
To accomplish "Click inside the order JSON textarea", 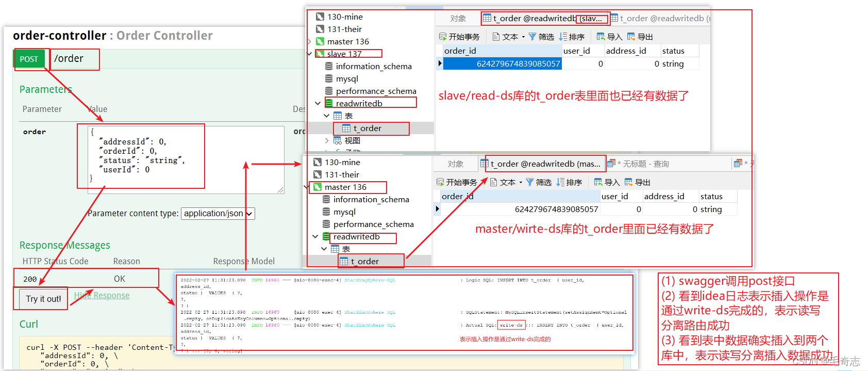I will tap(186, 160).
